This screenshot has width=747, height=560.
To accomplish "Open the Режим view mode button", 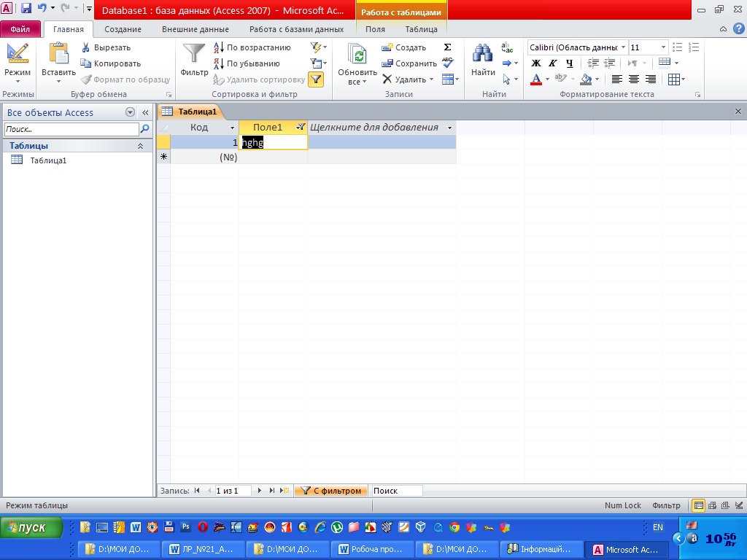I will click(18, 64).
